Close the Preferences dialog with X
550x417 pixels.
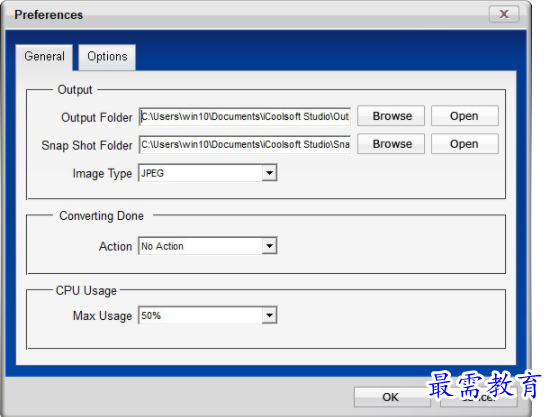pyautogui.click(x=504, y=14)
